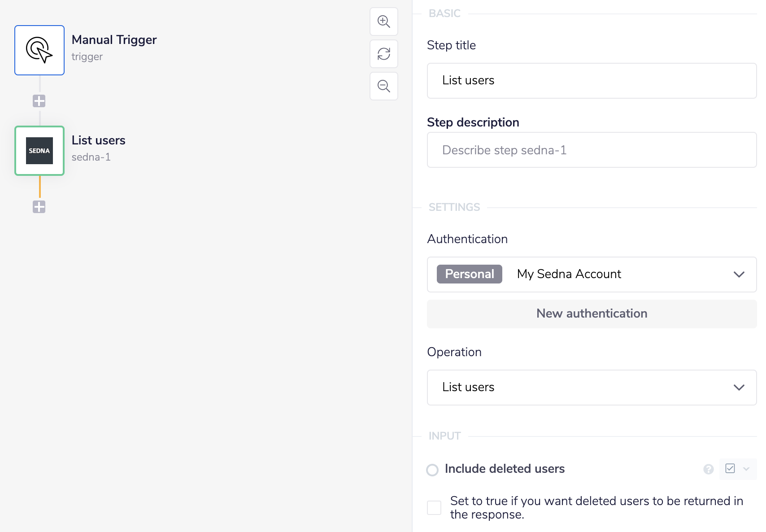Select the Manual Trigger step icon
Image resolution: width=766 pixels, height=532 pixels.
39,50
